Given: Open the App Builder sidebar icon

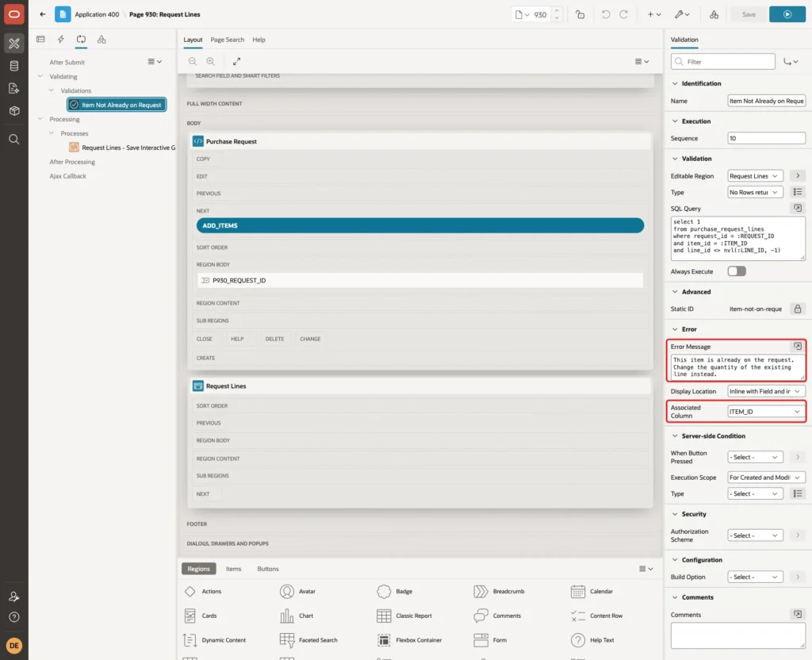Looking at the screenshot, I should 14,44.
